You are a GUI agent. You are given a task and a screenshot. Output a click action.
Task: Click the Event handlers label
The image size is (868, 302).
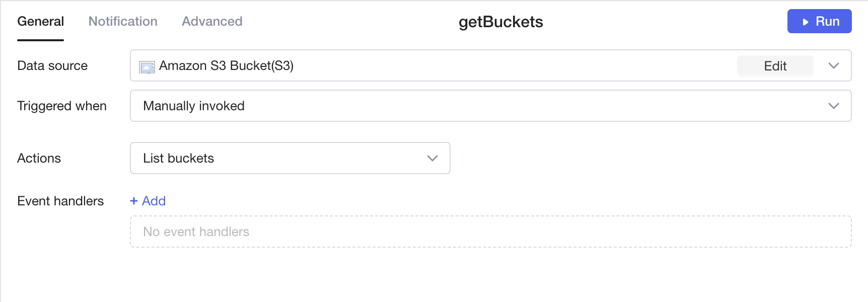pos(60,201)
